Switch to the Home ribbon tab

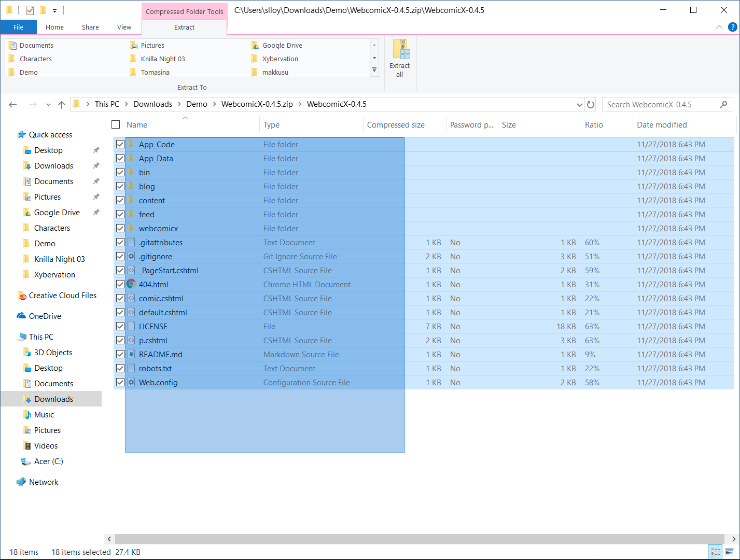pos(54,27)
